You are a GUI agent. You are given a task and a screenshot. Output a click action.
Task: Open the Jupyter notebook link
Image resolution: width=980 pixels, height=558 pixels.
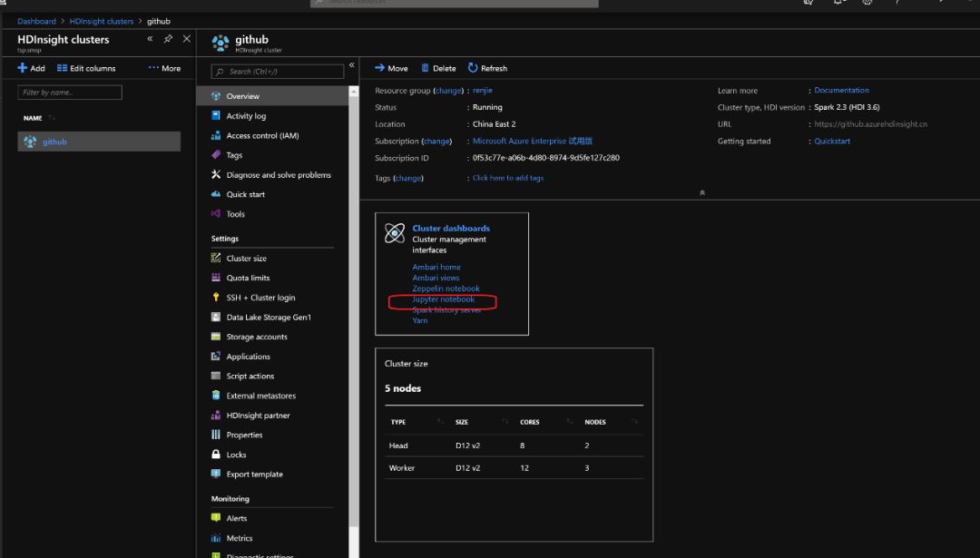click(443, 299)
